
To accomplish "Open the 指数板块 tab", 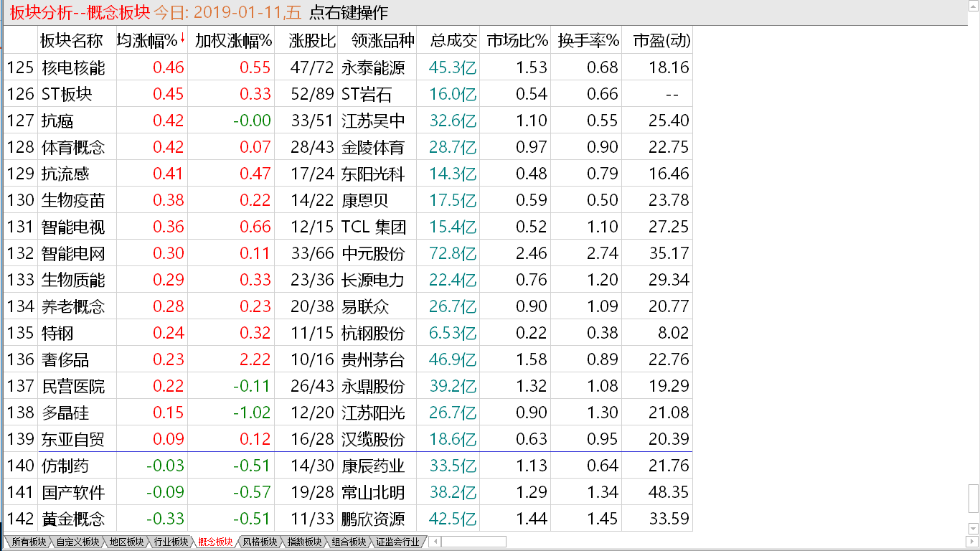I will coord(304,542).
